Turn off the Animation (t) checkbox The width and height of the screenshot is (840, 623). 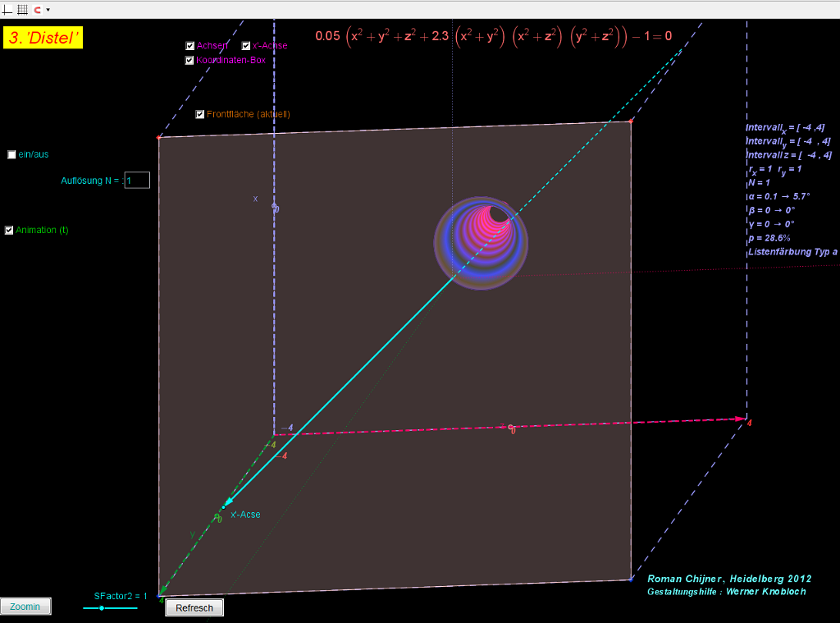[10, 230]
